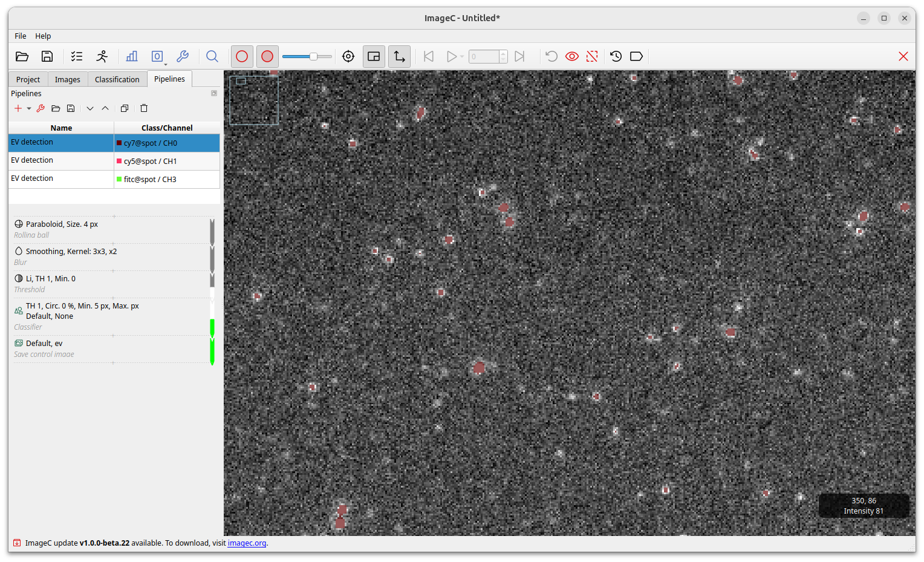Open dropdown on blue frame toolbar icon

pos(166,64)
